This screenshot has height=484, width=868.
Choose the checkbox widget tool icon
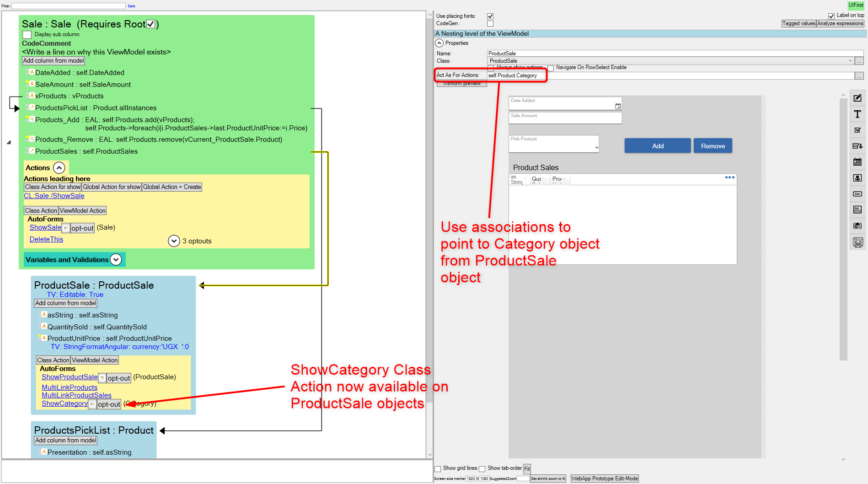pos(857,130)
